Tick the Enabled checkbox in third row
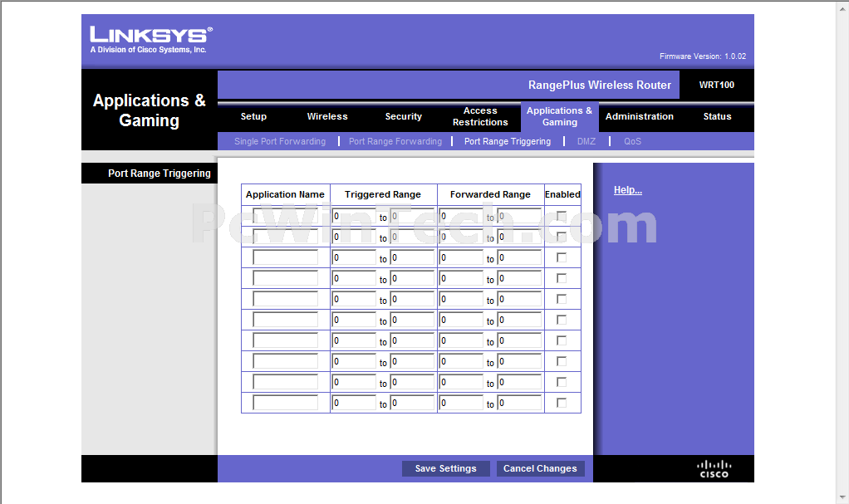849x504 pixels. (x=562, y=257)
